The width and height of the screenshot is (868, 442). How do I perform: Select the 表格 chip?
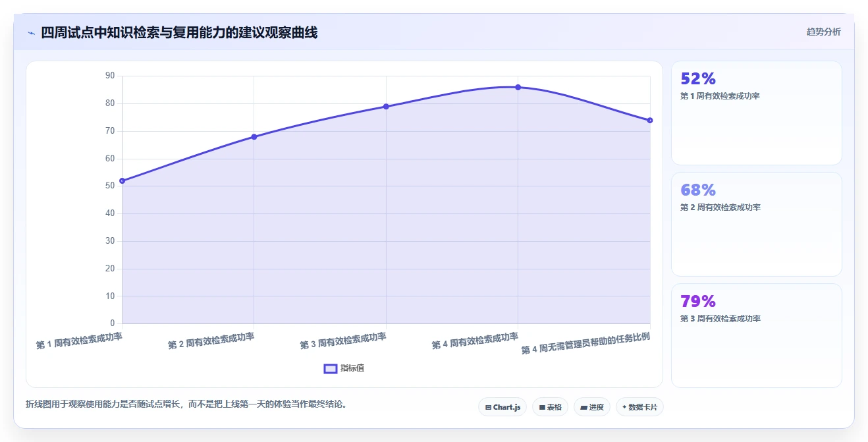pos(550,407)
